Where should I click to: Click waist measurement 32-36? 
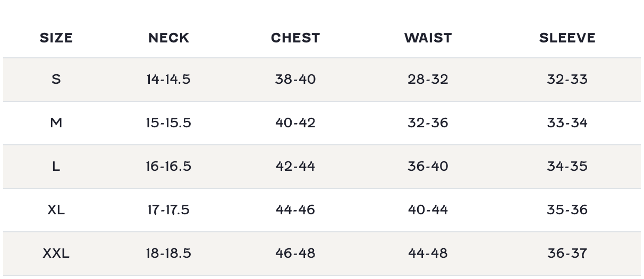(428, 123)
